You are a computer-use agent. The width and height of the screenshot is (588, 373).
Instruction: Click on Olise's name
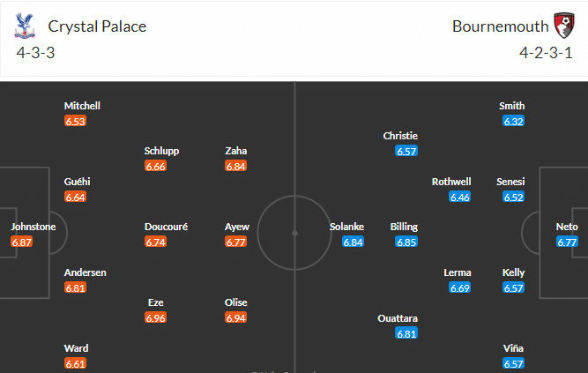[x=236, y=302]
